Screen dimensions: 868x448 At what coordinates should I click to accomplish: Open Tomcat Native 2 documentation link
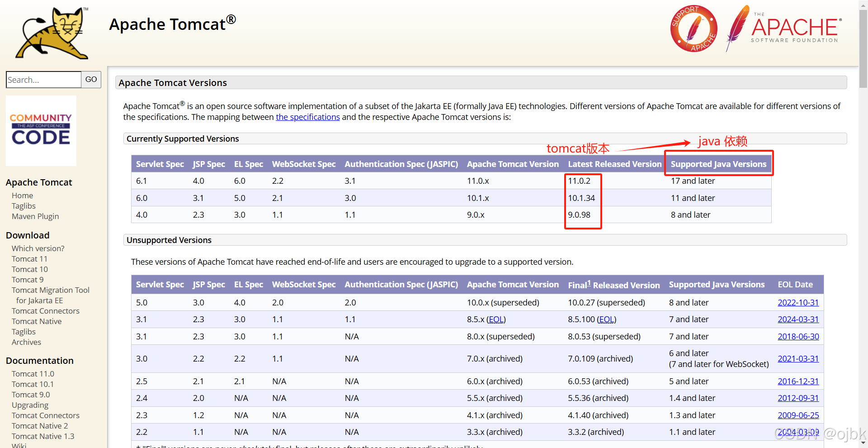[40, 426]
